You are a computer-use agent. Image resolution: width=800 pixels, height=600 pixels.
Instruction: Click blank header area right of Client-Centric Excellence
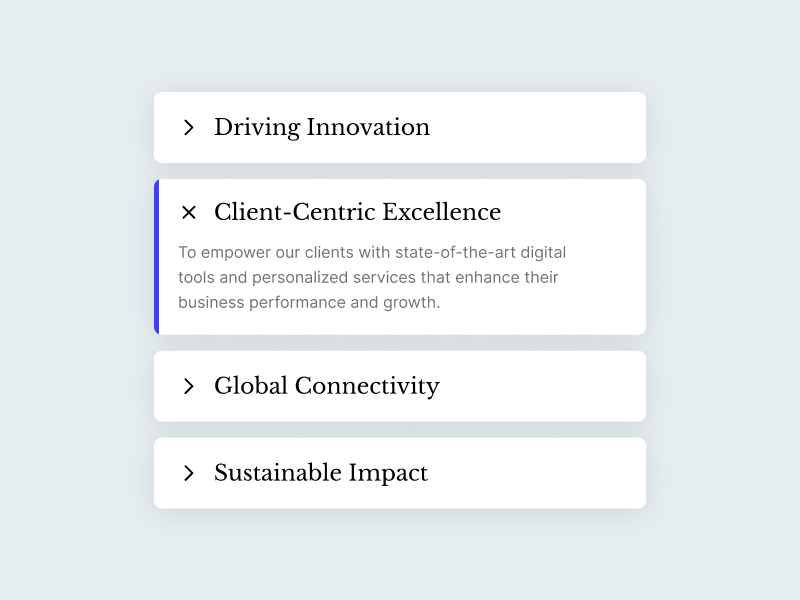point(580,212)
